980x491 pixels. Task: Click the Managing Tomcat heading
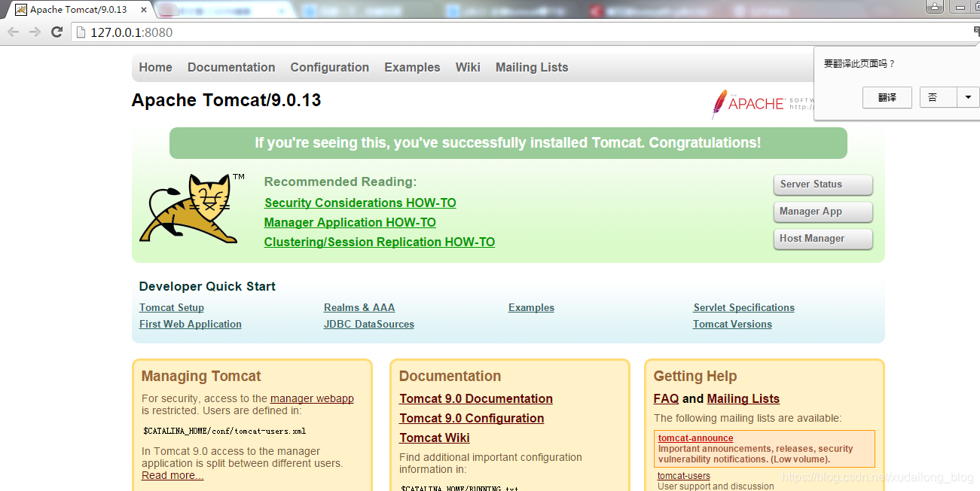201,376
